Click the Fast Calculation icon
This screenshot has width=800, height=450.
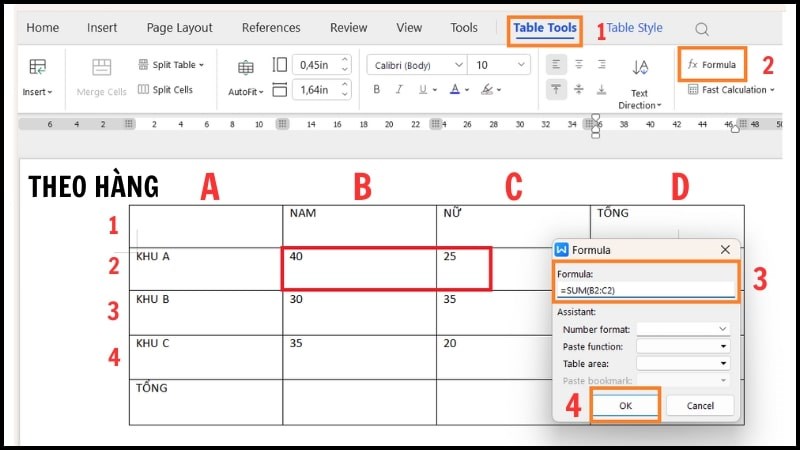pos(694,90)
